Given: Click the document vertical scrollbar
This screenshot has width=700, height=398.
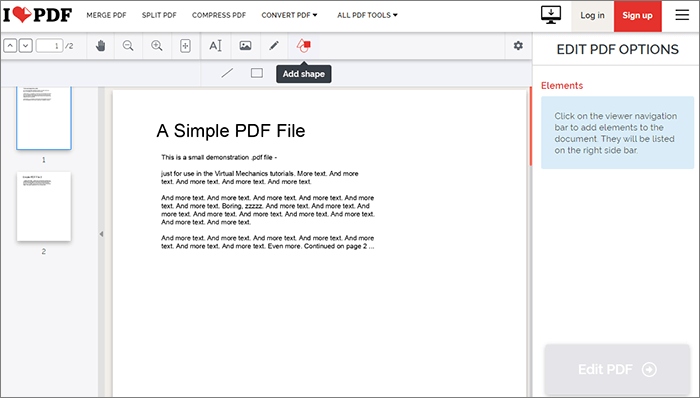Looking at the screenshot, I should (530, 126).
